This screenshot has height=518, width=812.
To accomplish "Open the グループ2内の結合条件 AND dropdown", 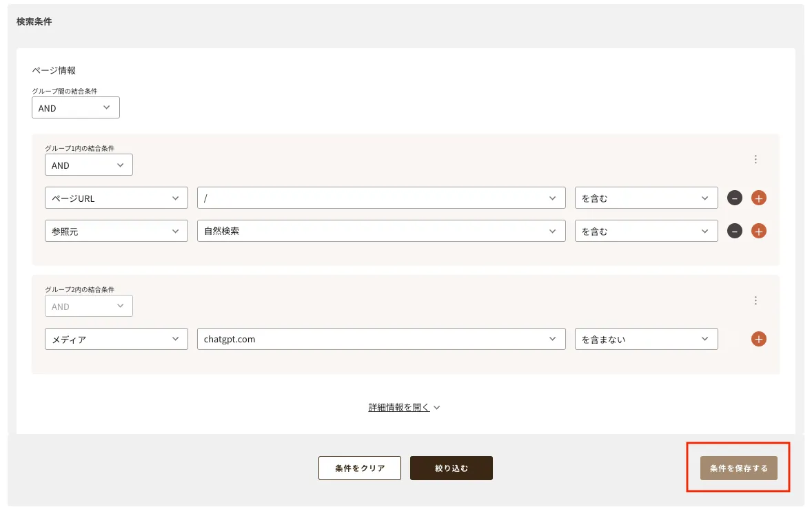I will click(x=88, y=307).
